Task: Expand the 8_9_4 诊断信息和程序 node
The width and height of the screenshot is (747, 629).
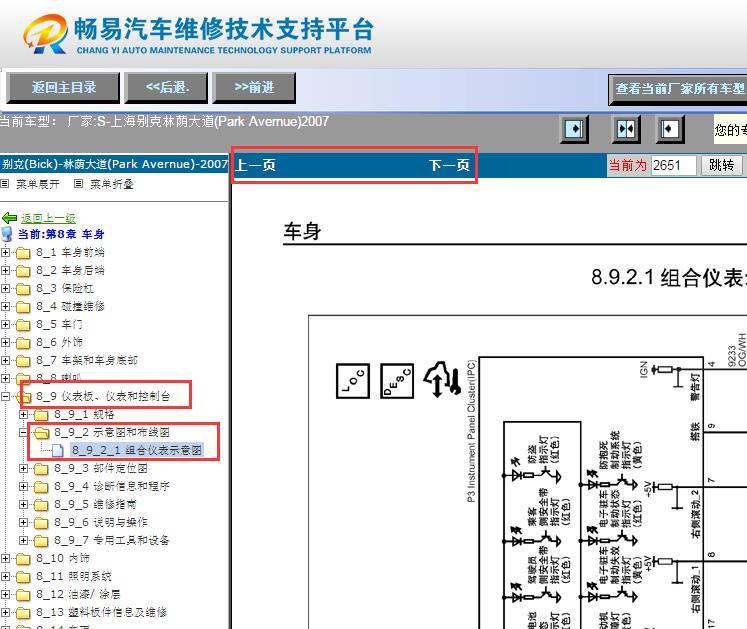Action: click(x=23, y=487)
